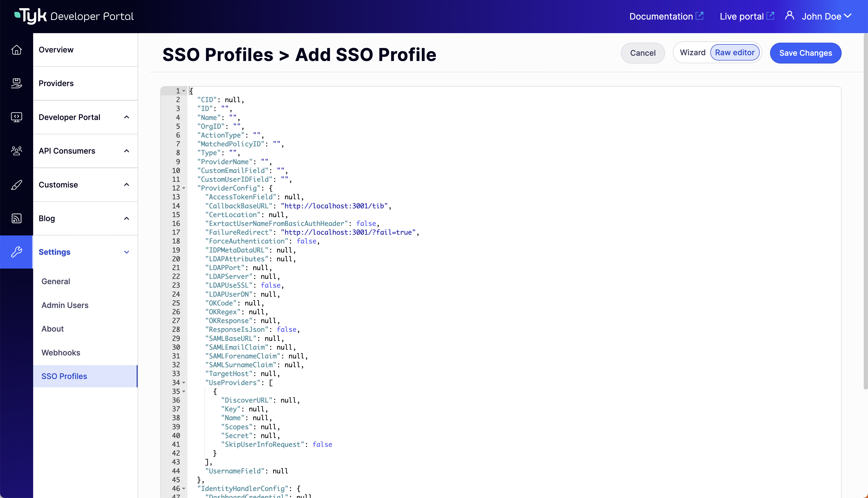Save the SSO profile changes

pyautogui.click(x=805, y=53)
